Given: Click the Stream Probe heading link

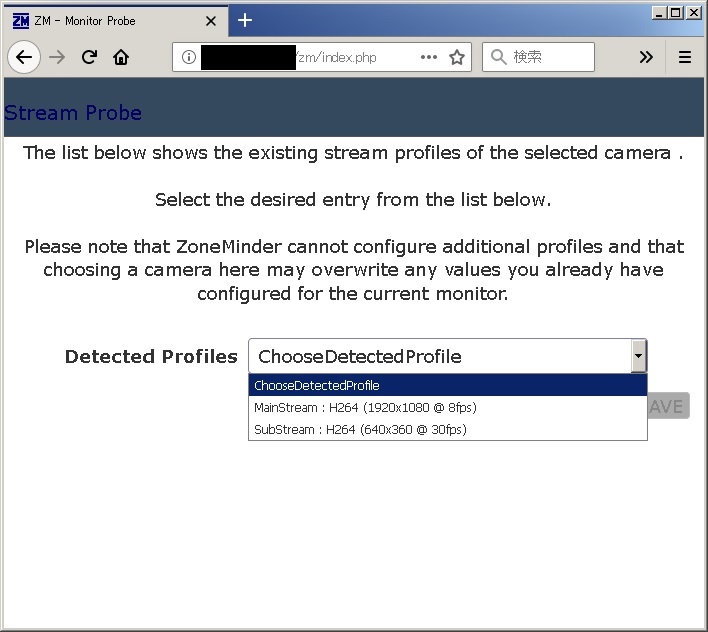Looking at the screenshot, I should coord(73,113).
